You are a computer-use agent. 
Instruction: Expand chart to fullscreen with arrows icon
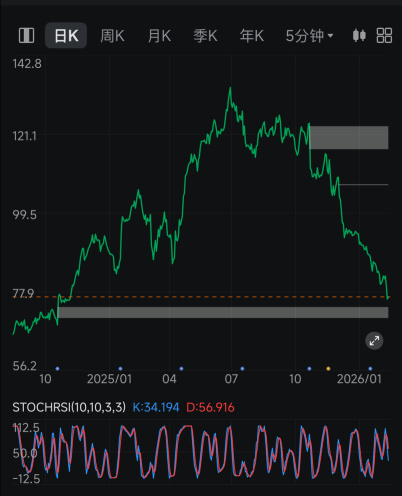coord(374,341)
